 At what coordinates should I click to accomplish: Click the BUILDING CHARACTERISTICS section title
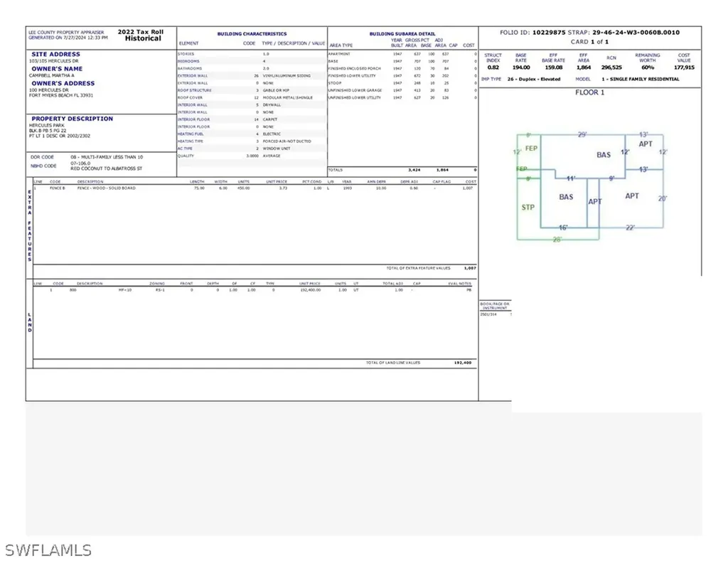pos(252,33)
